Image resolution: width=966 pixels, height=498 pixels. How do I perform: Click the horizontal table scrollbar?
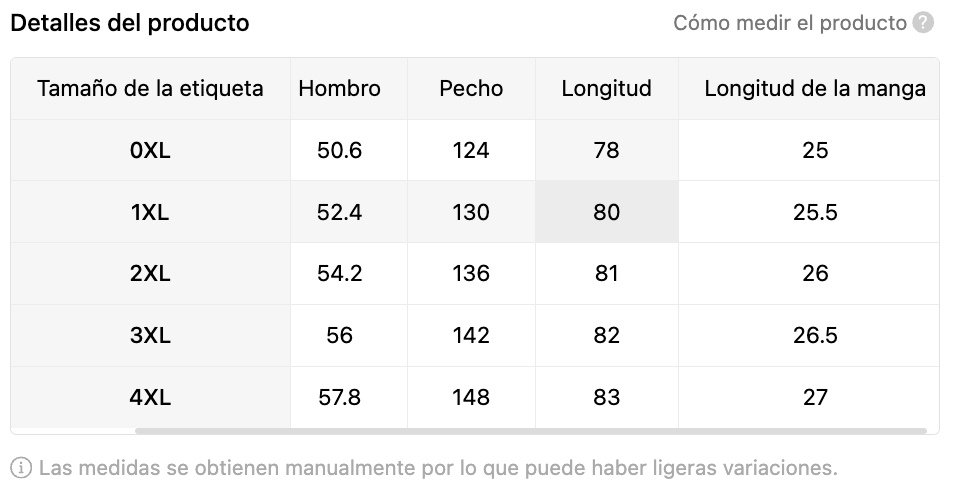pyautogui.click(x=530, y=431)
